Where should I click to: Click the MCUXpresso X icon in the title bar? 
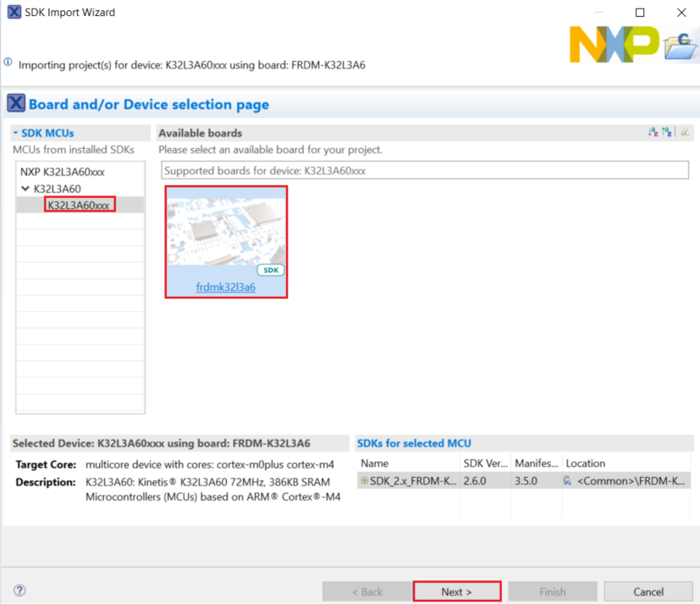coord(14,12)
